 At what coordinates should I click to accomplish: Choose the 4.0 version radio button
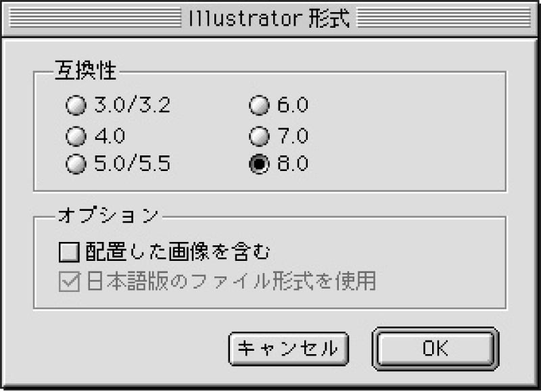[x=76, y=136]
